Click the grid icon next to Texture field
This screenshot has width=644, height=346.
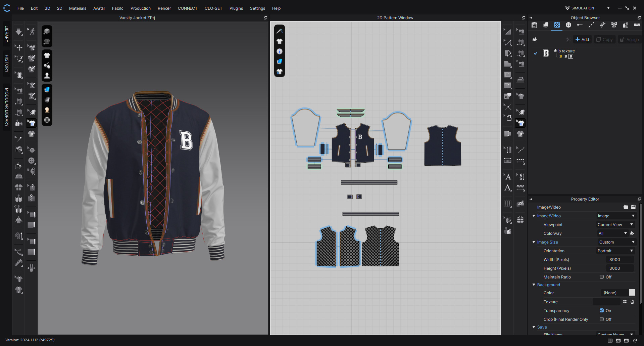pyautogui.click(x=625, y=302)
